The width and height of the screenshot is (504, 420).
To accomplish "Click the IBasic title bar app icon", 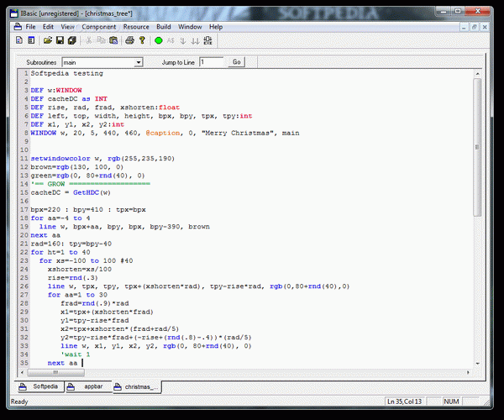I will coord(13,13).
